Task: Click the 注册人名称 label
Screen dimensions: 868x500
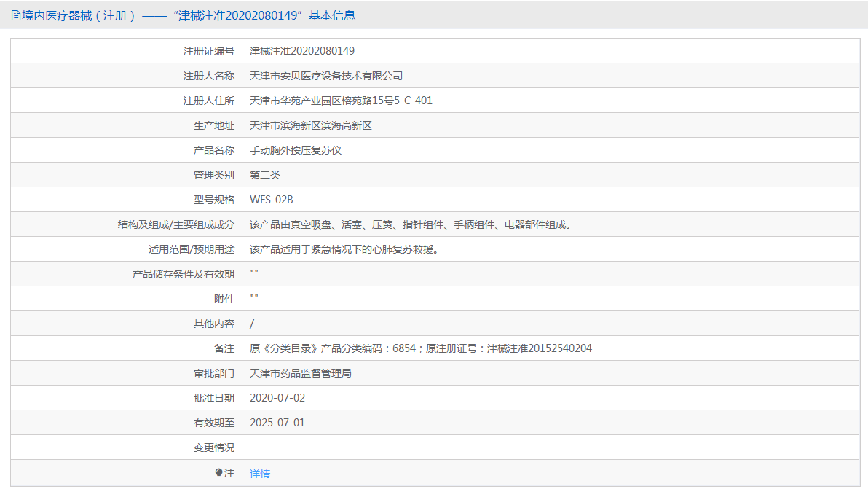Action: (x=209, y=76)
